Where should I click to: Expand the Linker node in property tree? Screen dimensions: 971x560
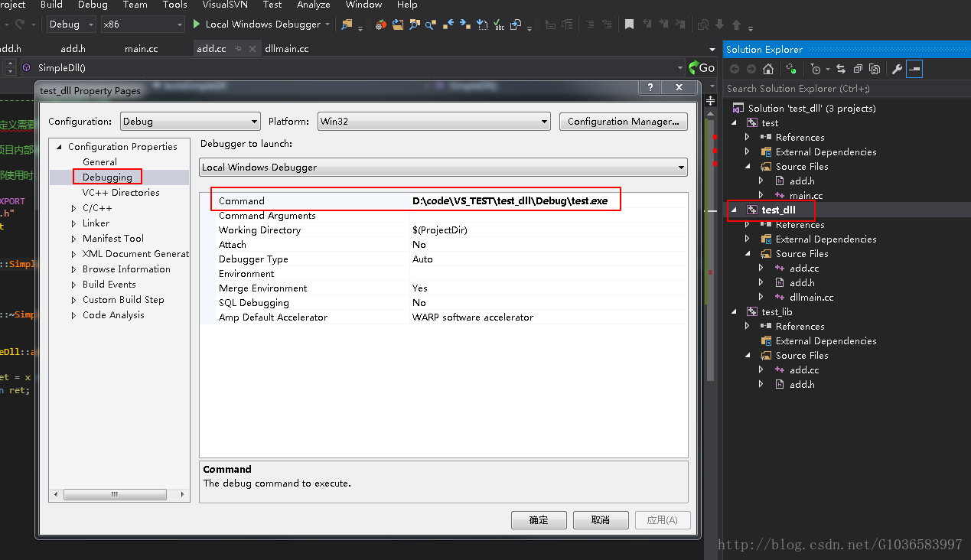[x=74, y=223]
